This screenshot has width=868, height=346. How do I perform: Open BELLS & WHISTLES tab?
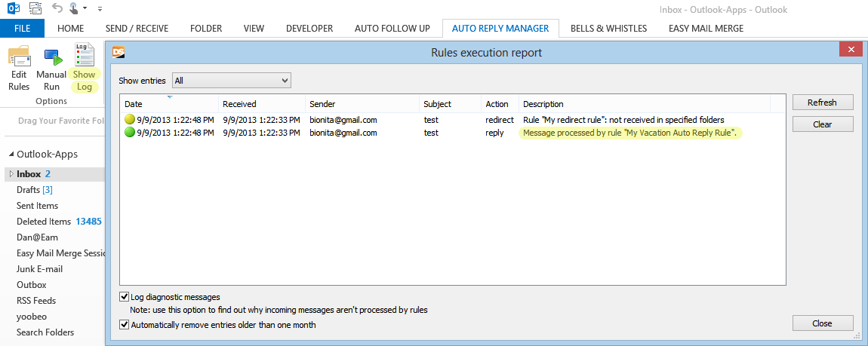(608, 28)
